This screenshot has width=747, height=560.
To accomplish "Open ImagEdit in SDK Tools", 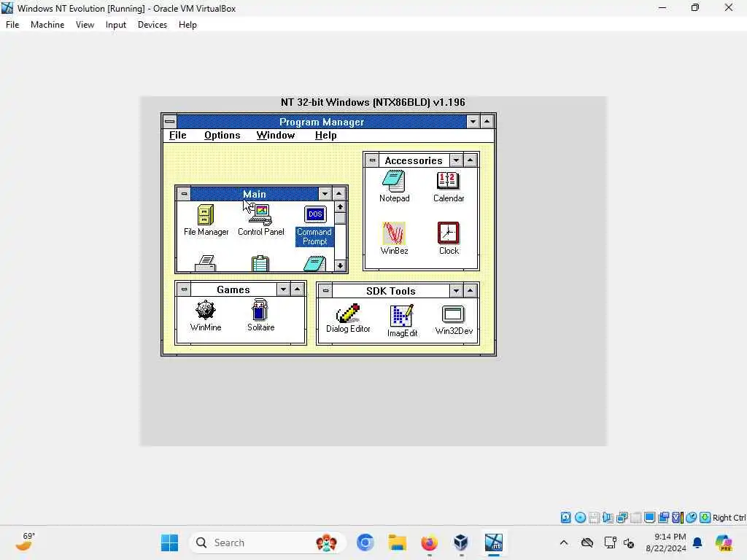I will point(402,321).
